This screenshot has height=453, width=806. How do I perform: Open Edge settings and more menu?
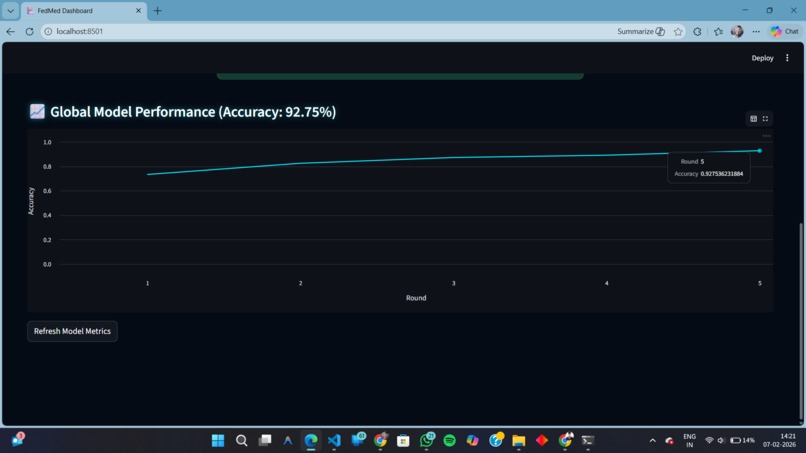click(756, 31)
